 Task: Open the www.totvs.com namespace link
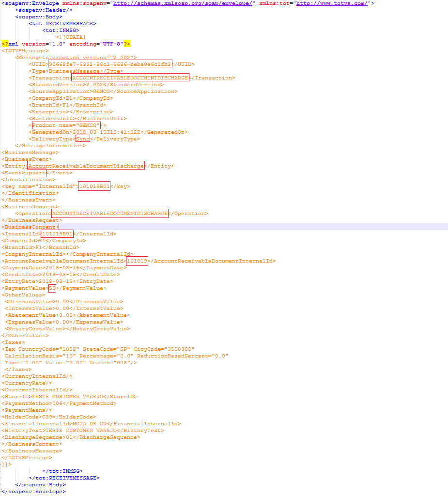[x=332, y=3]
